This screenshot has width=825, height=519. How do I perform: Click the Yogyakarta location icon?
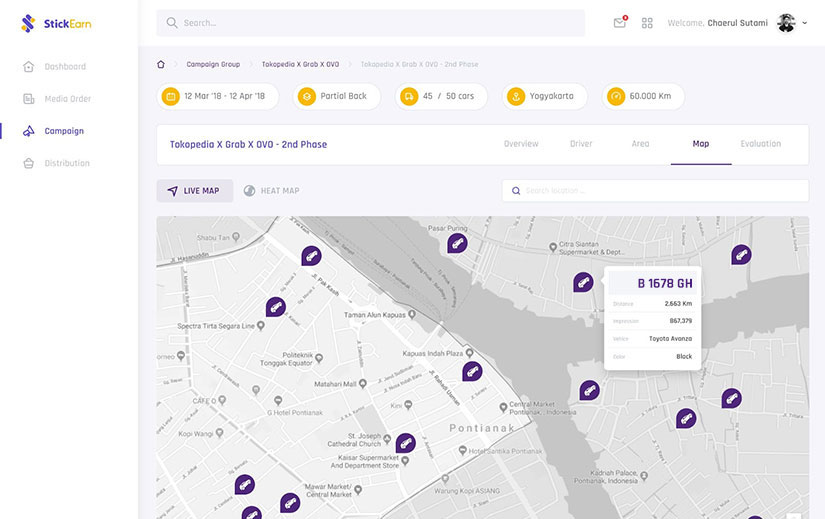[516, 97]
